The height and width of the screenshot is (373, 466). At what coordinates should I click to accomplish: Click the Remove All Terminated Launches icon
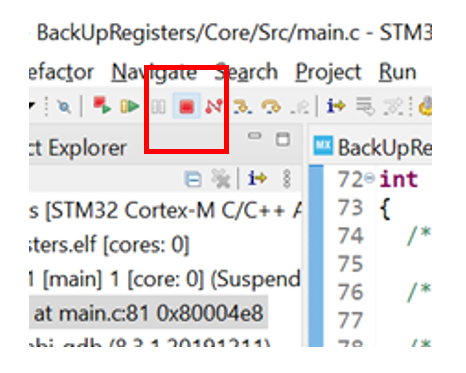point(221,178)
